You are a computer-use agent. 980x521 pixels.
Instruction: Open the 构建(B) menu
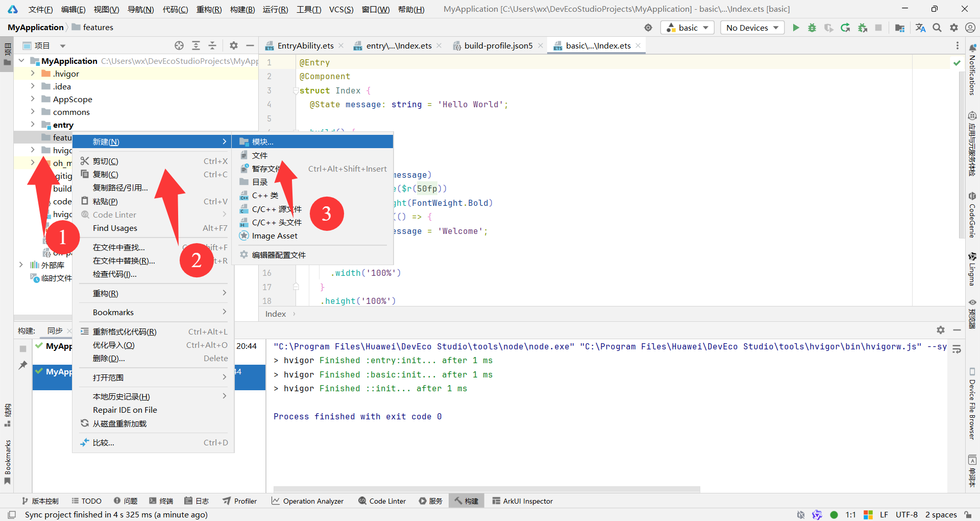point(242,9)
